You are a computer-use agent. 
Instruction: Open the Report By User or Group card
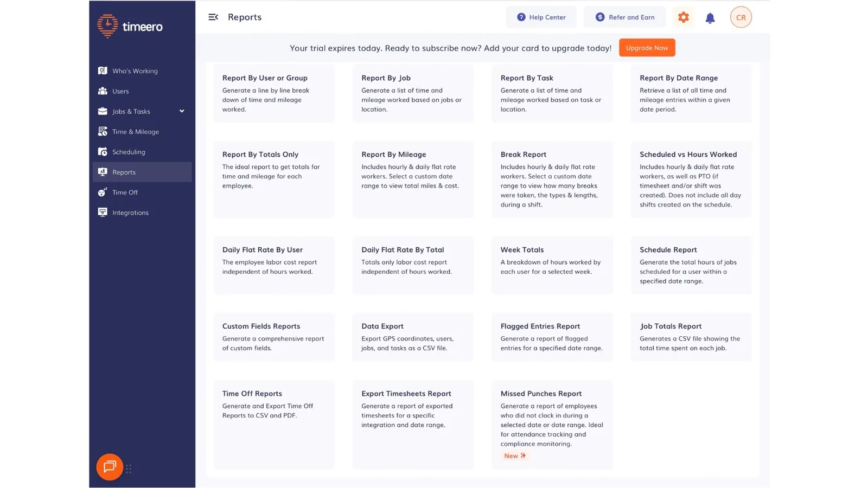point(274,93)
